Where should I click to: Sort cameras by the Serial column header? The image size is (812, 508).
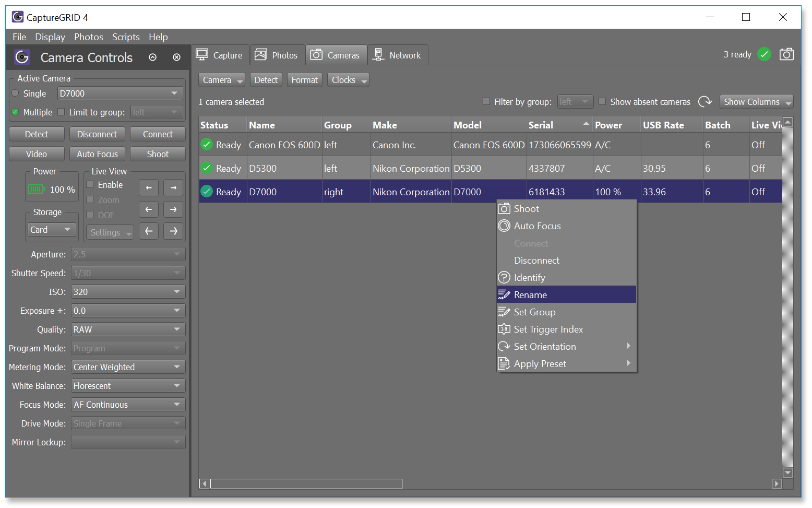(541, 125)
